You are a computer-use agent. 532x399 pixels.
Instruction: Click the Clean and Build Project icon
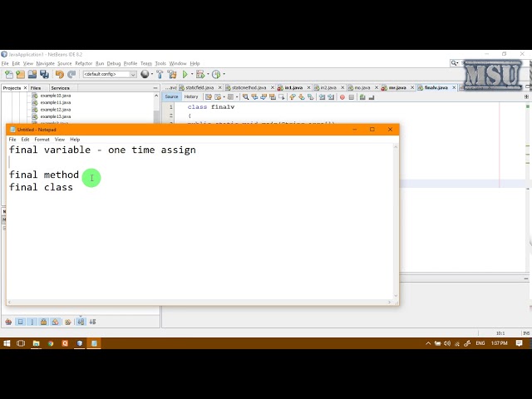(172, 74)
